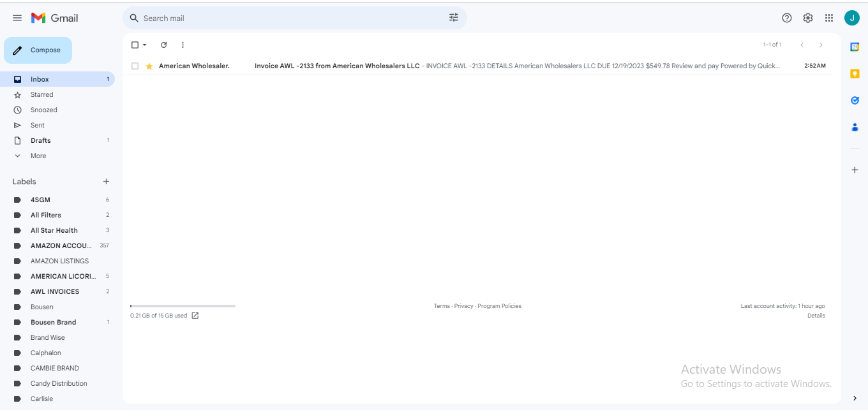The image size is (868, 410).
Task: Select the American Wholesalers email checkbox
Action: pyautogui.click(x=135, y=66)
